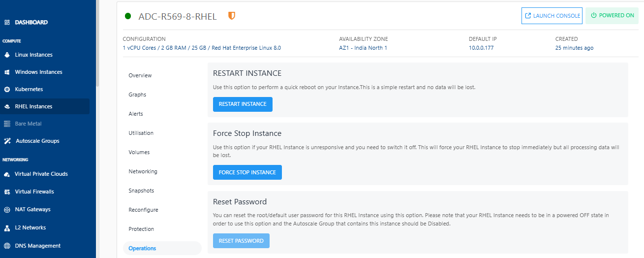Click the power icon in Powered On
This screenshot has width=644, height=258.
593,16
